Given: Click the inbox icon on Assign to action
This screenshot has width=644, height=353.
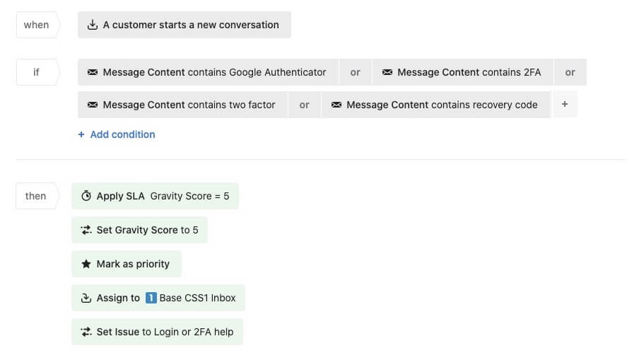Looking at the screenshot, I should pyautogui.click(x=86, y=298).
